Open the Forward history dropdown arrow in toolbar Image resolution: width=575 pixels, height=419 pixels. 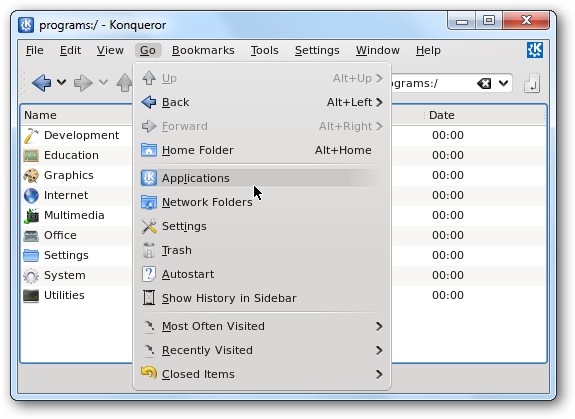(x=103, y=82)
